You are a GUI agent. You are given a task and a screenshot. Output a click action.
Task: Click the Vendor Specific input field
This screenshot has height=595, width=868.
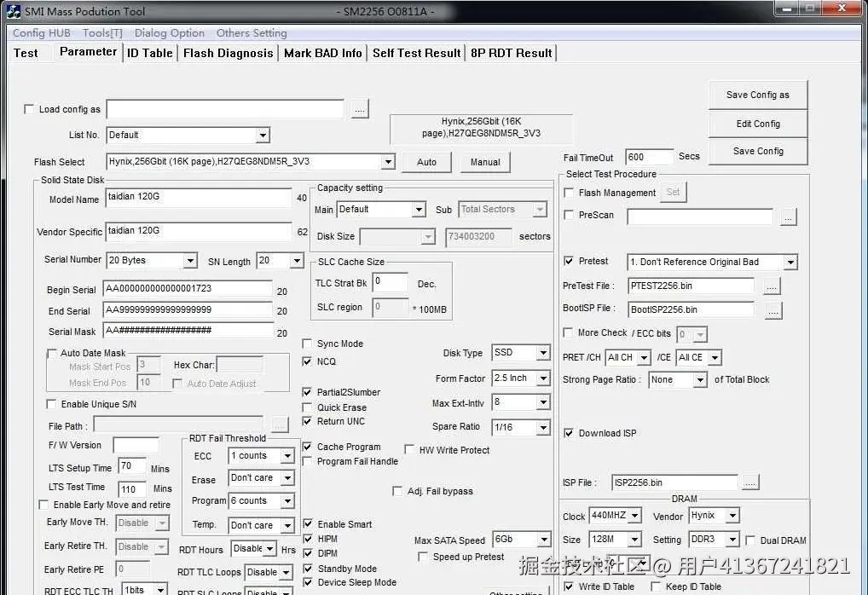(198, 231)
